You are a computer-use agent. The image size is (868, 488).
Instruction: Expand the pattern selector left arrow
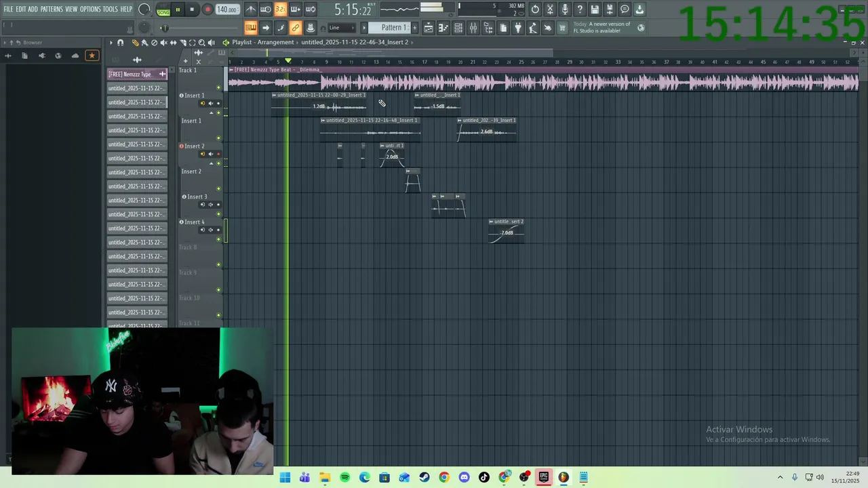363,28
